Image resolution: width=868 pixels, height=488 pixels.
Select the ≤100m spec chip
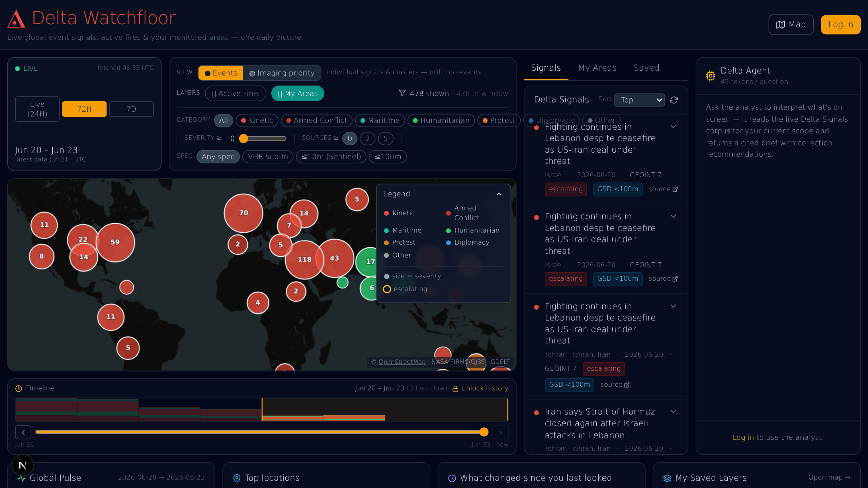click(x=388, y=157)
